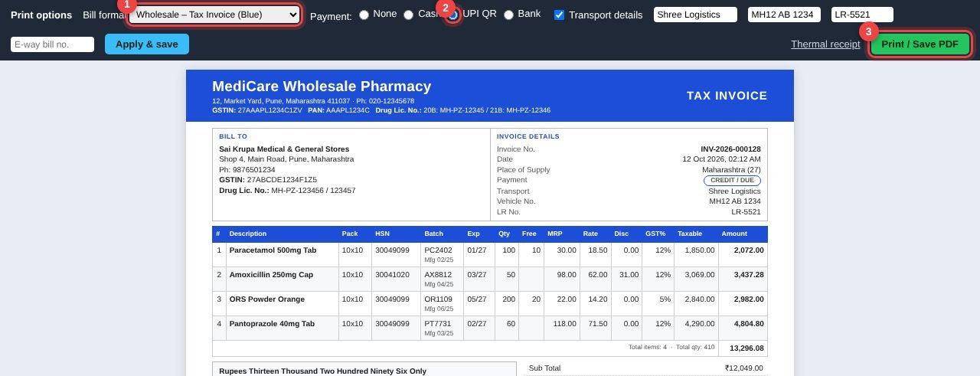
Task: Click the ORS Powder Orange item name
Action: (266, 299)
